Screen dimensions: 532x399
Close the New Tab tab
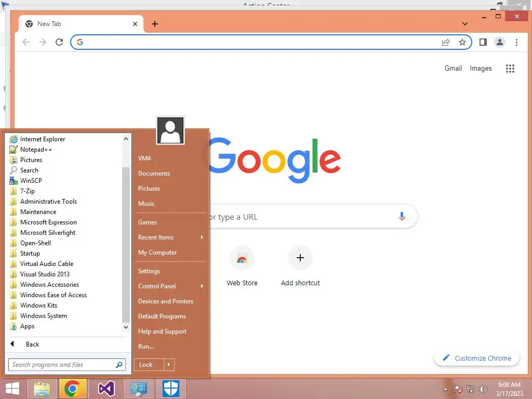tap(135, 24)
